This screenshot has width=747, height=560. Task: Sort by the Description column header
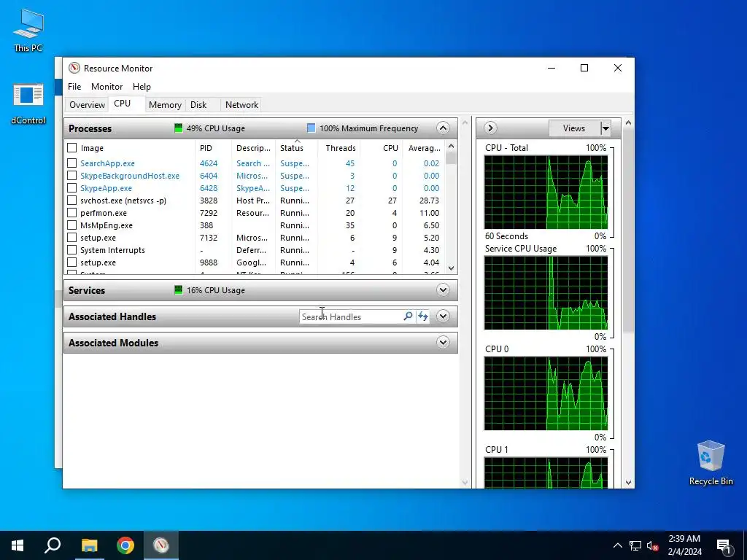pyautogui.click(x=253, y=148)
